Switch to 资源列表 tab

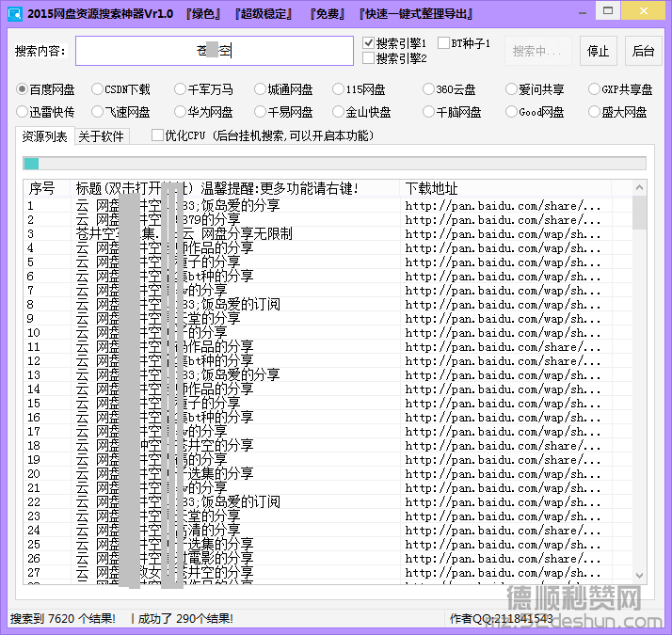[x=45, y=136]
